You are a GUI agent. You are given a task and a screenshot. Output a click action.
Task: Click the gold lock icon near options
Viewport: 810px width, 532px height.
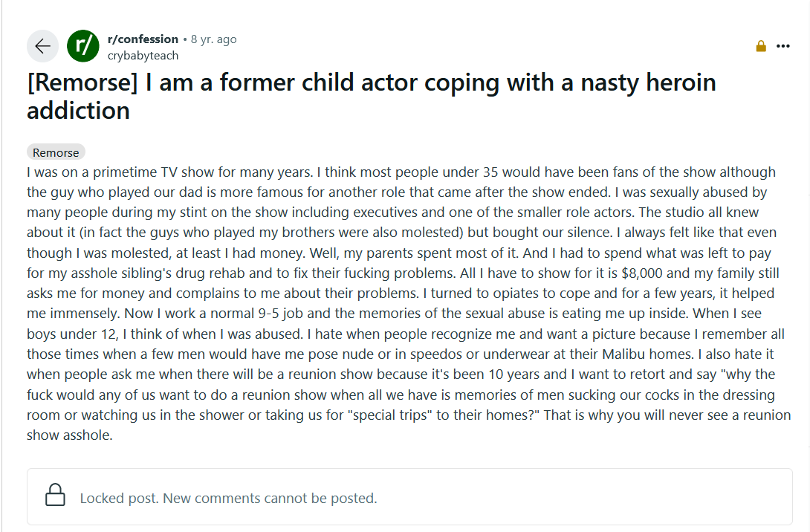(760, 46)
